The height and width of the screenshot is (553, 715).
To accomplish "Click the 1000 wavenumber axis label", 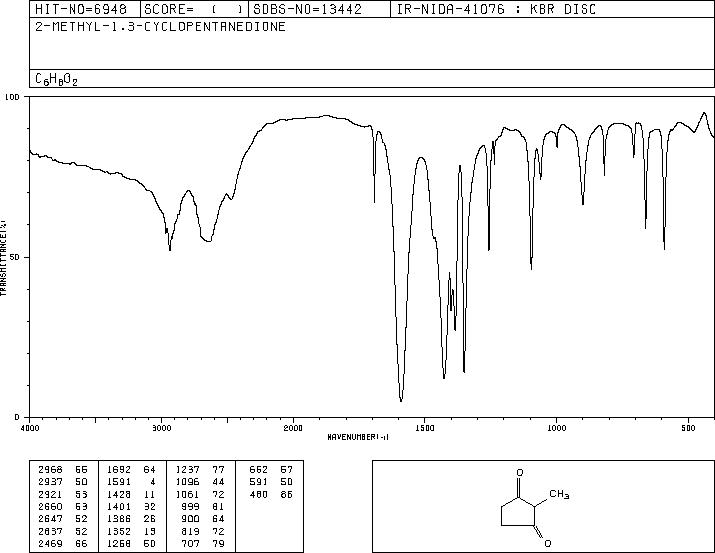I will click(556, 428).
